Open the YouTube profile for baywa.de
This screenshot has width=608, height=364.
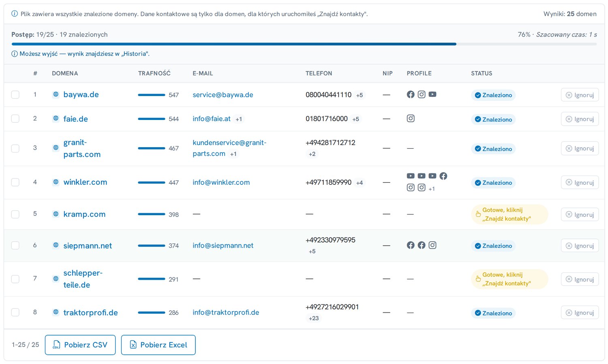pyautogui.click(x=432, y=94)
